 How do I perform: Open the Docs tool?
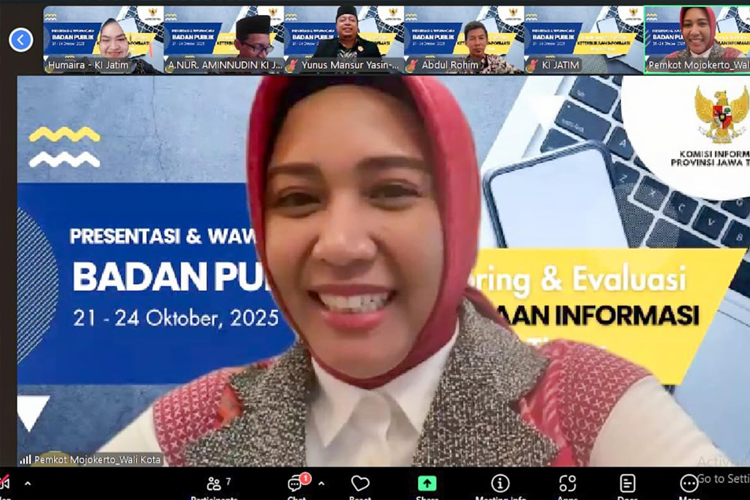(x=628, y=485)
